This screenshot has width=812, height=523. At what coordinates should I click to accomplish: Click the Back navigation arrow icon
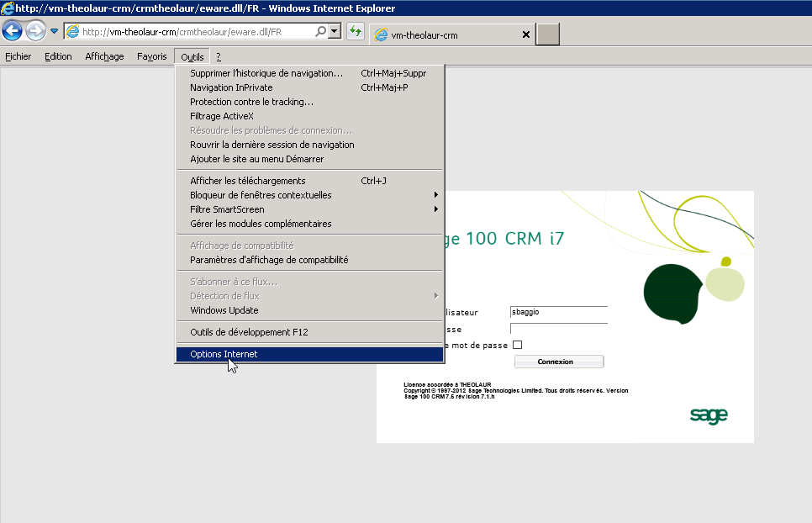(12, 30)
